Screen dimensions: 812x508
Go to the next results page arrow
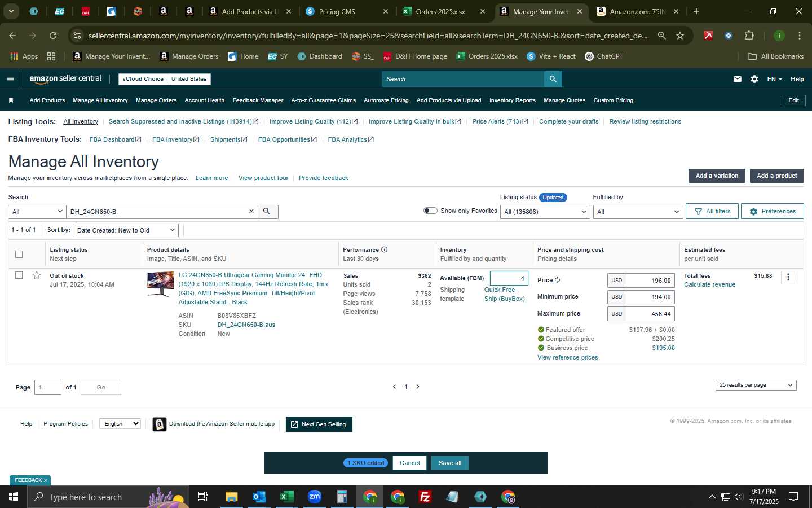[418, 387]
